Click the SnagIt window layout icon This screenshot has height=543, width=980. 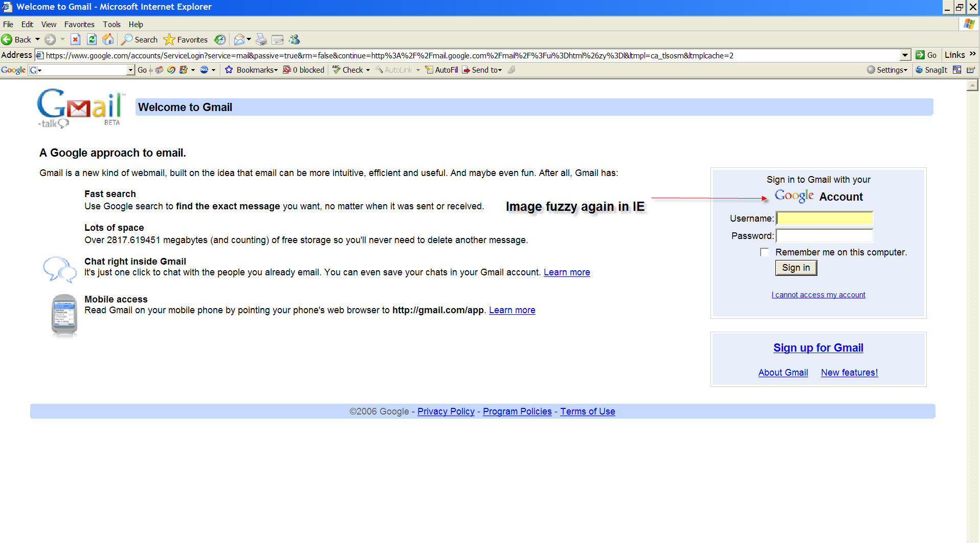pos(957,70)
